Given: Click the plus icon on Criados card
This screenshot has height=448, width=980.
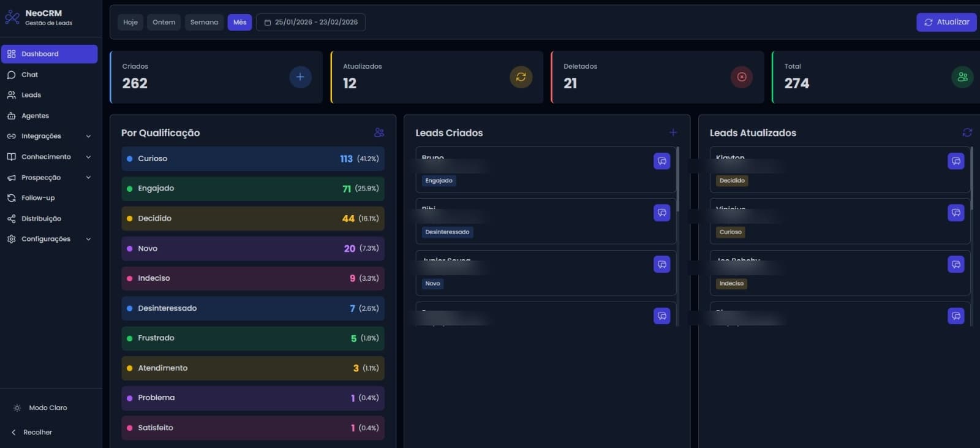Looking at the screenshot, I should click(x=300, y=77).
